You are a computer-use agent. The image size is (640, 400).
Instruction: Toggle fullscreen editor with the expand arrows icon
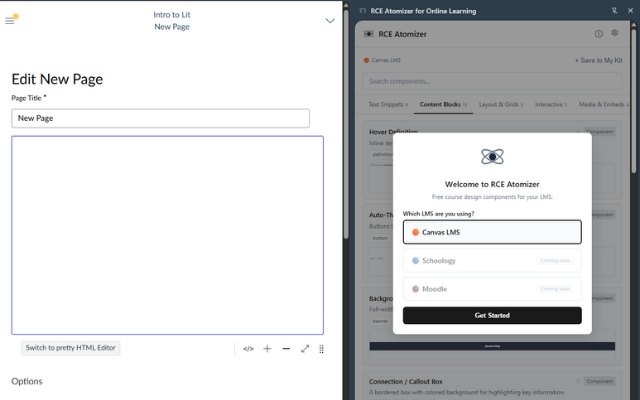305,349
